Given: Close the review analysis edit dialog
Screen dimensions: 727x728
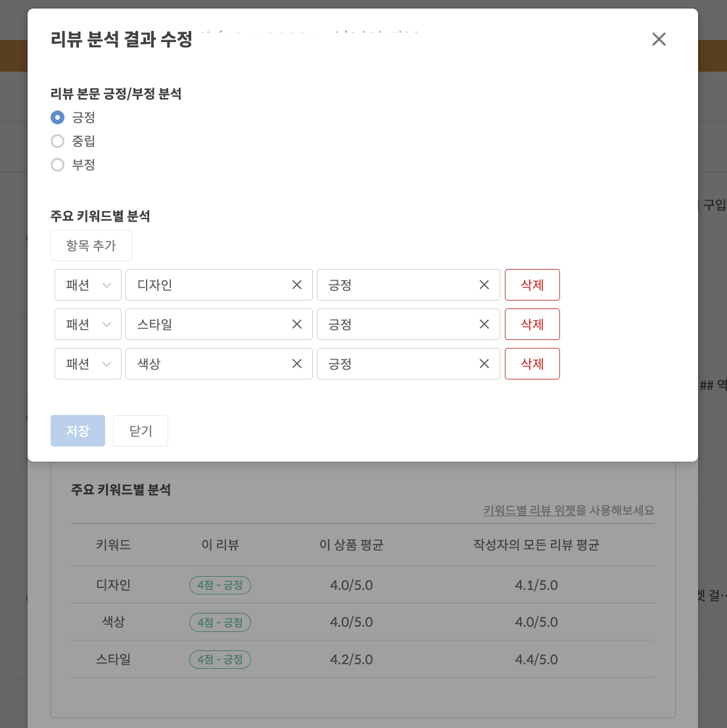Looking at the screenshot, I should tap(659, 39).
